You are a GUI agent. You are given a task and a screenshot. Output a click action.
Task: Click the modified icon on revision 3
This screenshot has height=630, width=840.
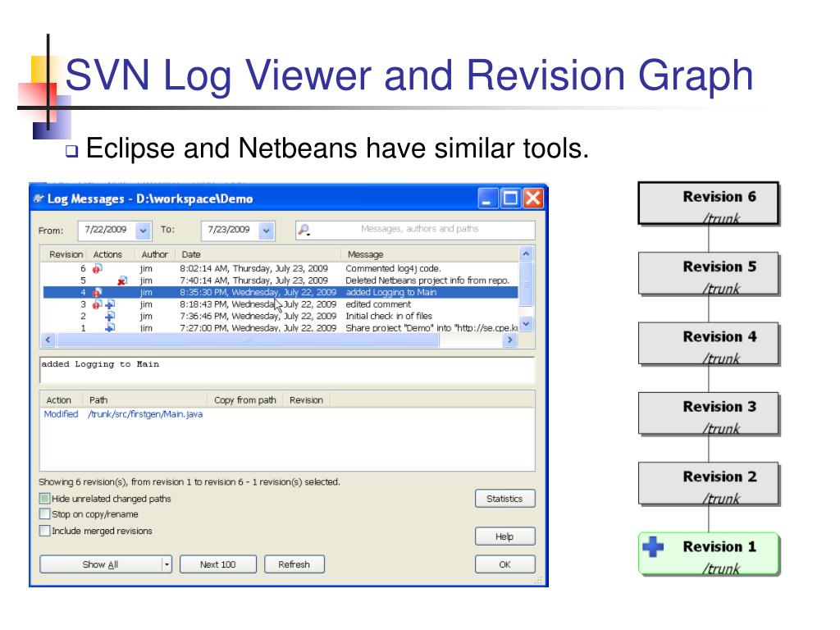(98, 304)
